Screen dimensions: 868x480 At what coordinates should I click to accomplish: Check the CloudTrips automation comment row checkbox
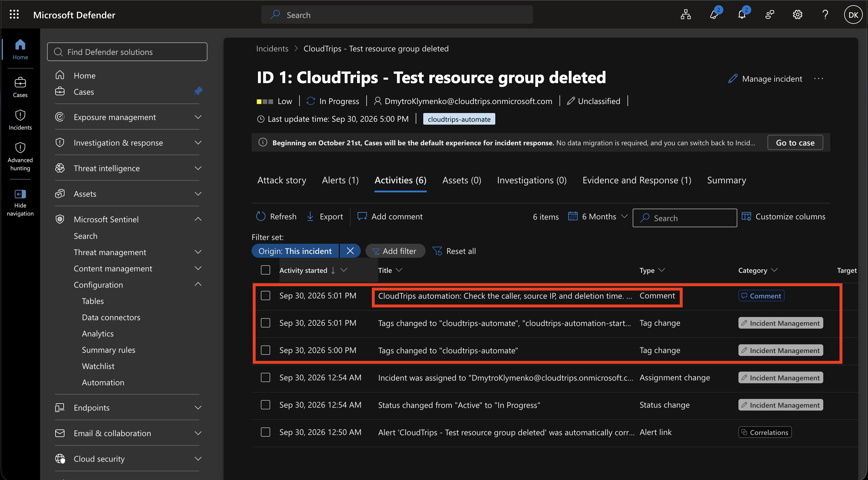coord(266,295)
